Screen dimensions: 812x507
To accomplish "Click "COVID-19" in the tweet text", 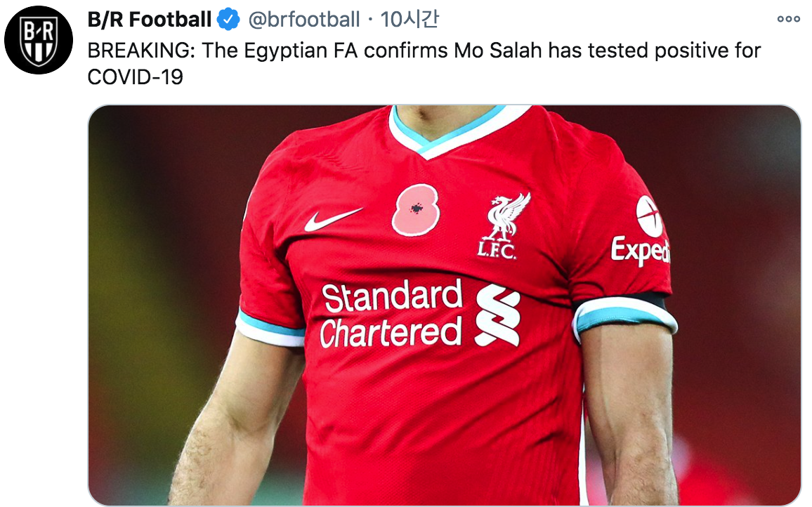I will (x=135, y=77).
